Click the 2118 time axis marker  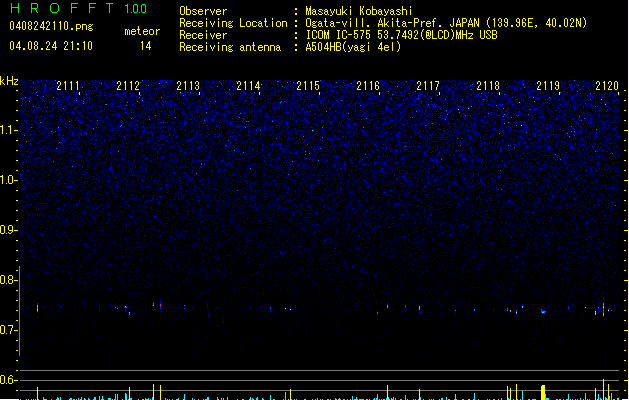(x=488, y=85)
